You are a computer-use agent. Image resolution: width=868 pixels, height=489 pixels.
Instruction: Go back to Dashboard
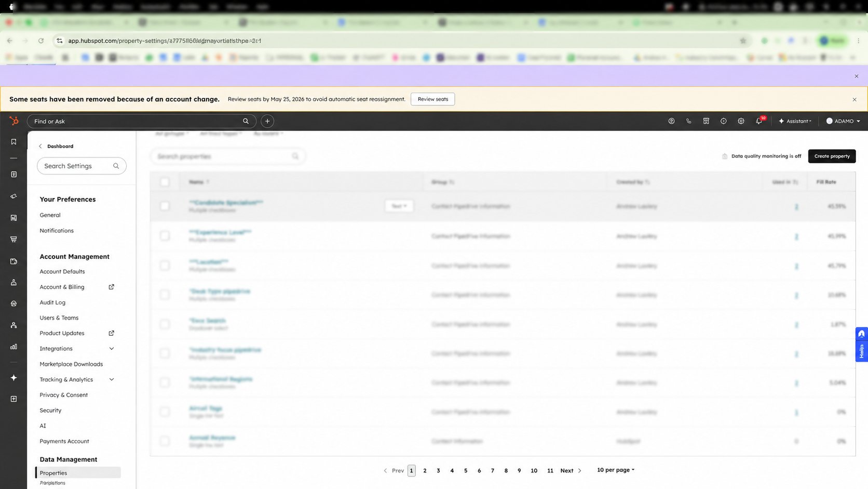56,146
